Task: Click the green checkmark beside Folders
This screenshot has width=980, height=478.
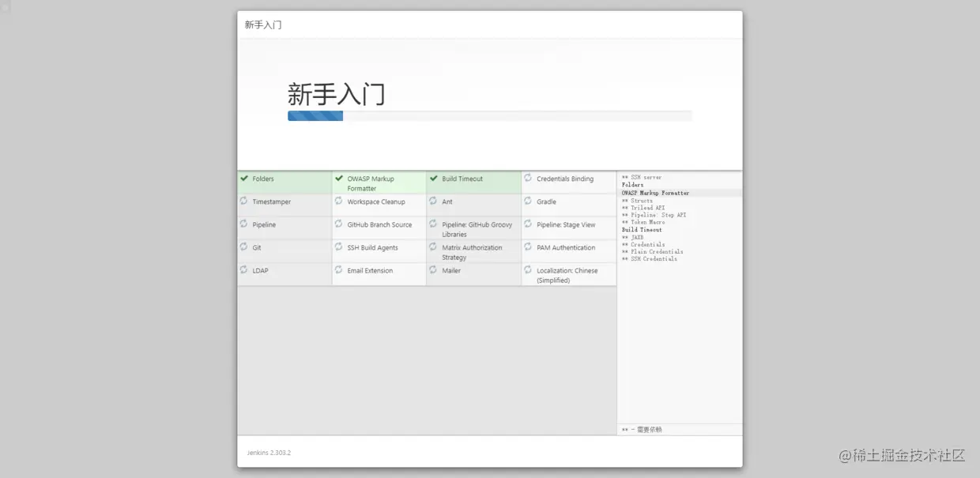Action: pyautogui.click(x=244, y=179)
